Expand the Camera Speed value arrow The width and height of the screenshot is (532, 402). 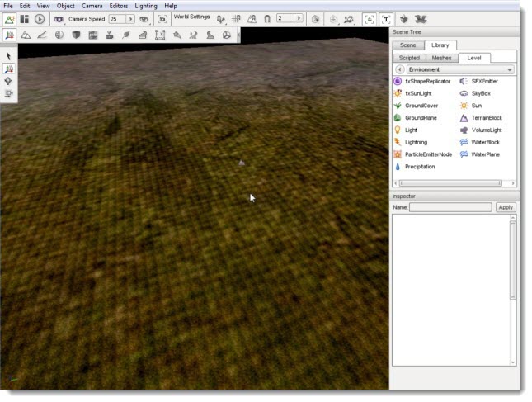130,18
